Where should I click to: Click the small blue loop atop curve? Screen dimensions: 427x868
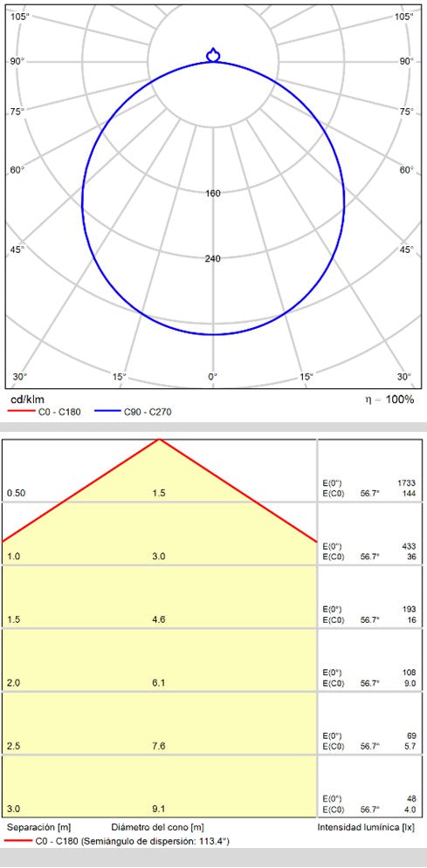pos(213,55)
